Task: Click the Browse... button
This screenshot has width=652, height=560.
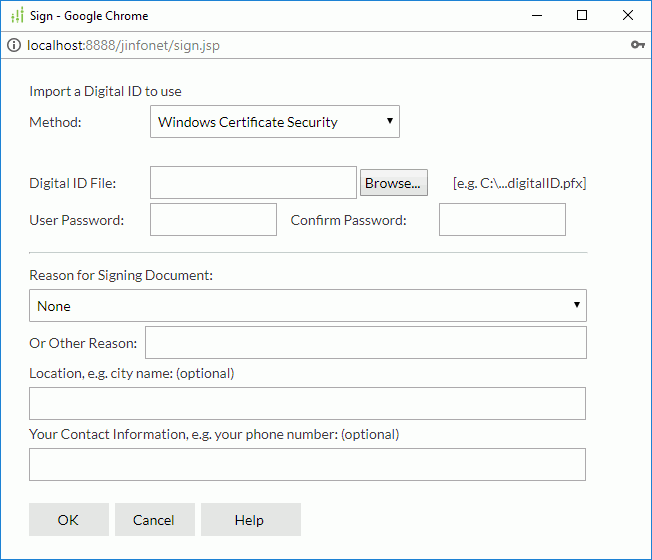Action: pyautogui.click(x=393, y=183)
